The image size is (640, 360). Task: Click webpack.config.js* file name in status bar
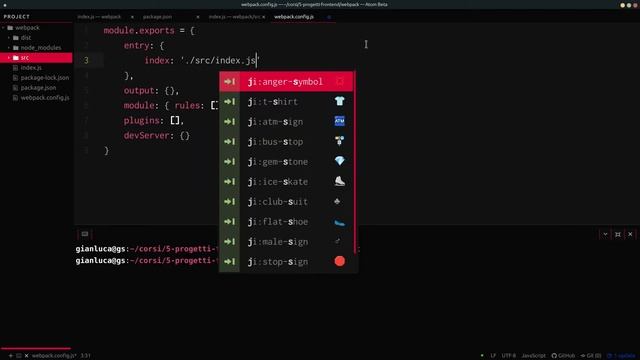point(54,356)
